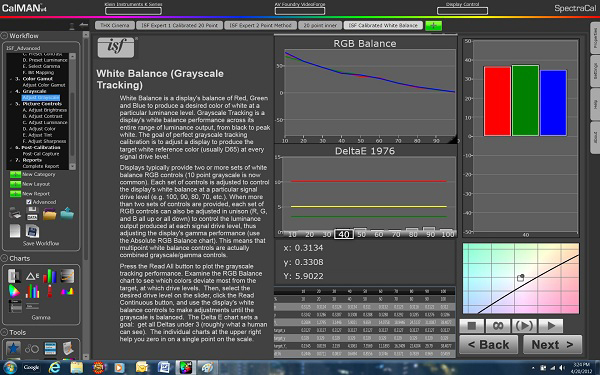Open the CIE color triangle chart icon
The width and height of the screenshot is (600, 375).
pos(14,292)
